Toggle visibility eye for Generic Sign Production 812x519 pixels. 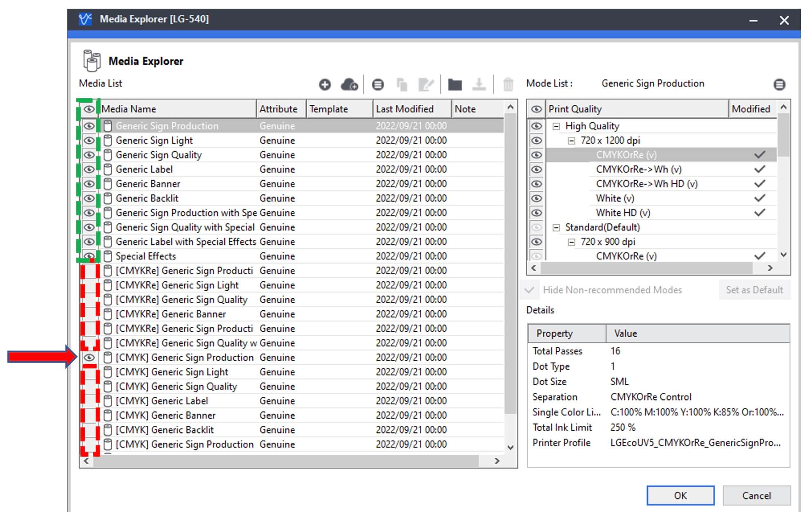89,126
